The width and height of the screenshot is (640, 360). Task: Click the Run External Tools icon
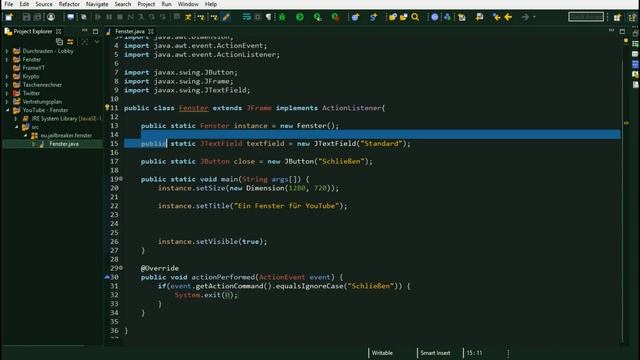(336, 17)
